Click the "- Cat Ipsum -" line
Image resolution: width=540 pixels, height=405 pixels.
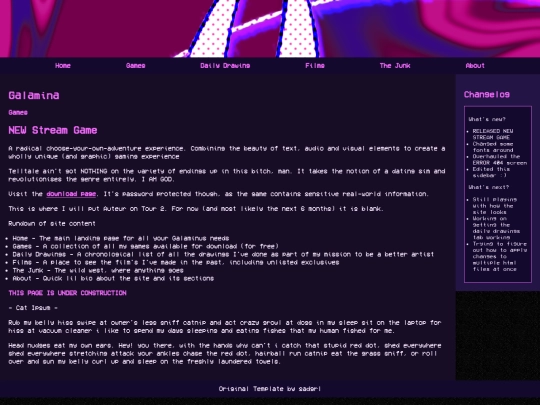point(33,308)
